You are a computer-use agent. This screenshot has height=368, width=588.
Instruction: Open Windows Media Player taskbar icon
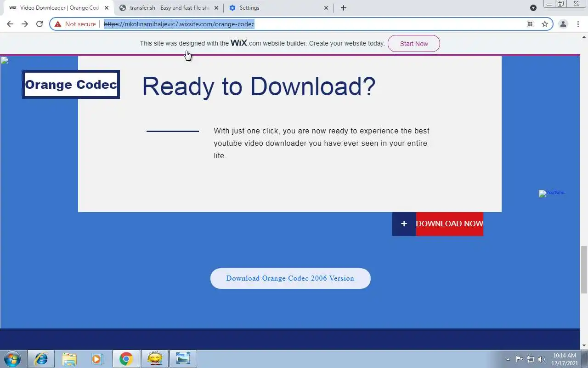pos(98,359)
